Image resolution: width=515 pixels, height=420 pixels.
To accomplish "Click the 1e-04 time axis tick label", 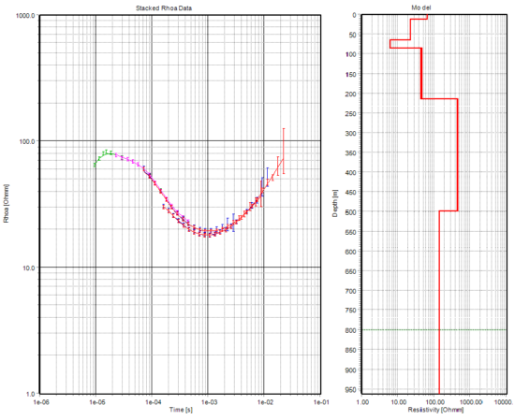I will 152,401.
